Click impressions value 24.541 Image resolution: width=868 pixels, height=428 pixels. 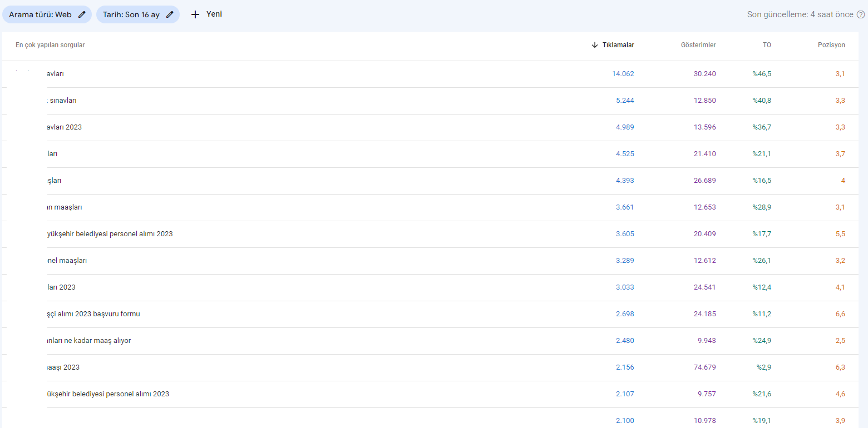tap(704, 287)
